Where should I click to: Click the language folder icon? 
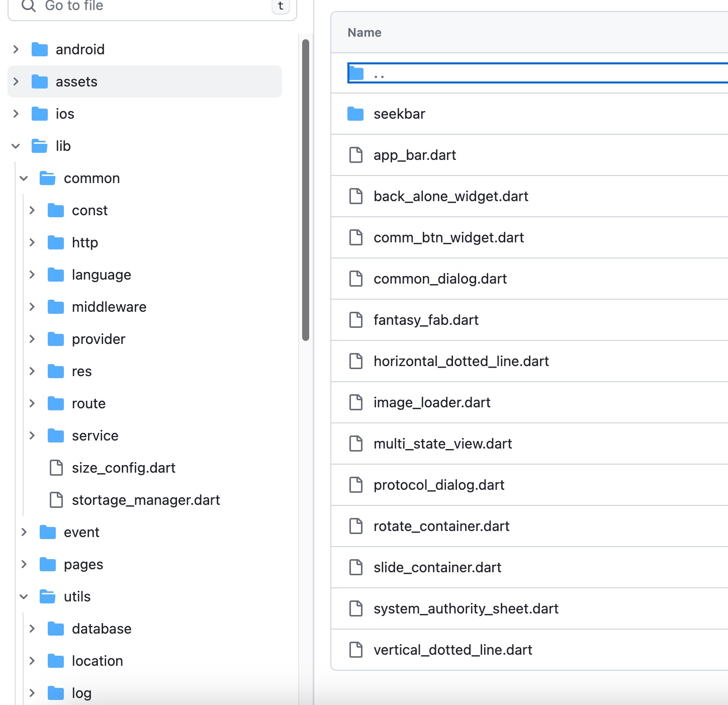point(56,275)
